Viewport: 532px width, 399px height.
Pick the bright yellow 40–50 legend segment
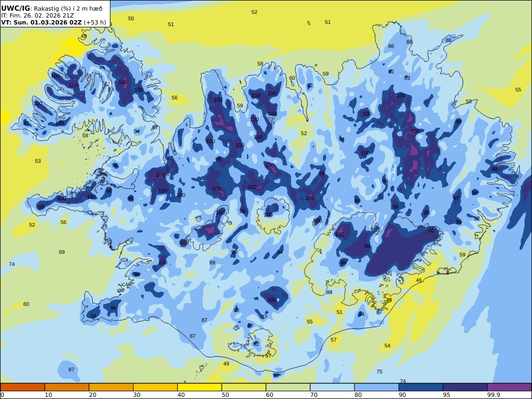point(199,387)
